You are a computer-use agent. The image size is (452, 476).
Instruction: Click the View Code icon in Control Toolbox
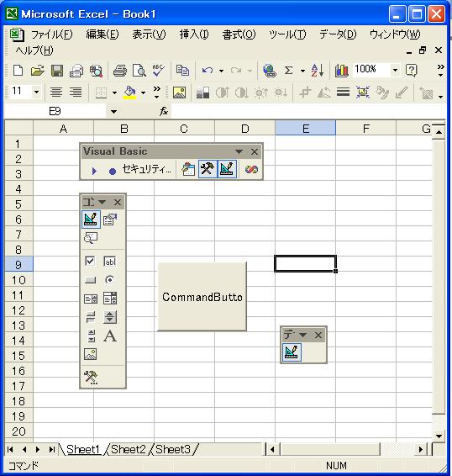[91, 238]
